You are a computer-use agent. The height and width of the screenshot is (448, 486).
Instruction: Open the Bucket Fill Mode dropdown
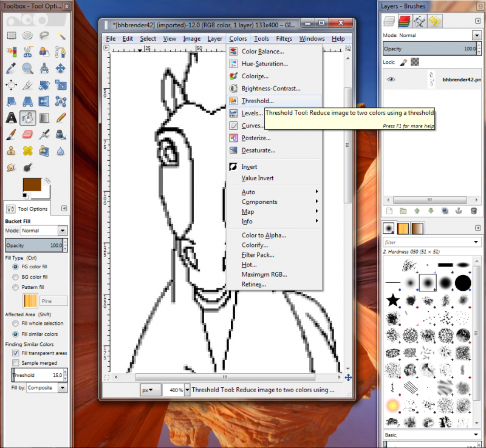(x=63, y=231)
